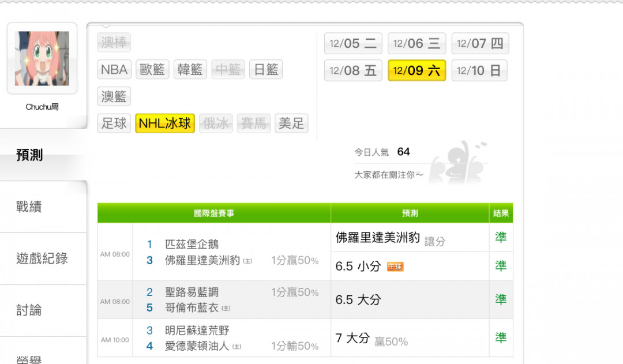Click 準 result for 6.5 大分
This screenshot has width=623, height=364.
pos(501,299)
